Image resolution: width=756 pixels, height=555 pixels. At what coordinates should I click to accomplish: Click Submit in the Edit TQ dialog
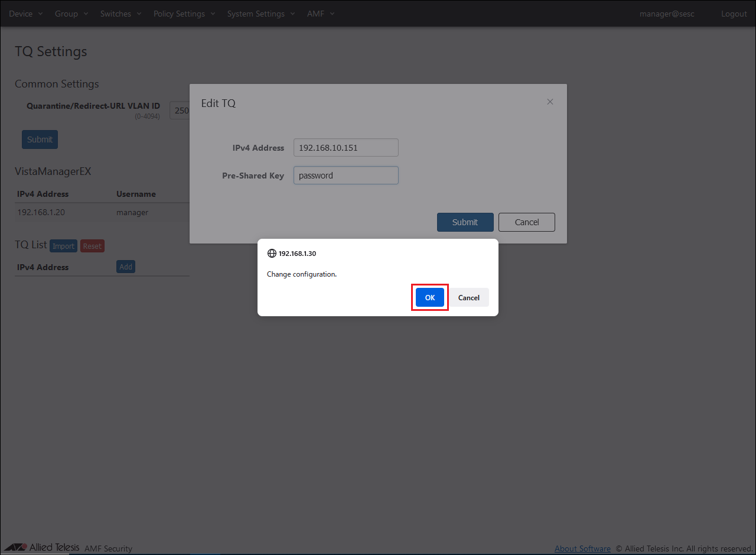465,222
